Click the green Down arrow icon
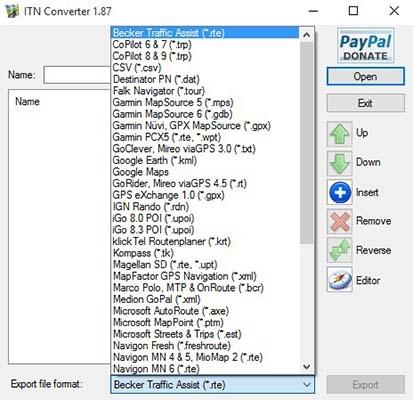This screenshot has width=413, height=400. click(x=339, y=163)
